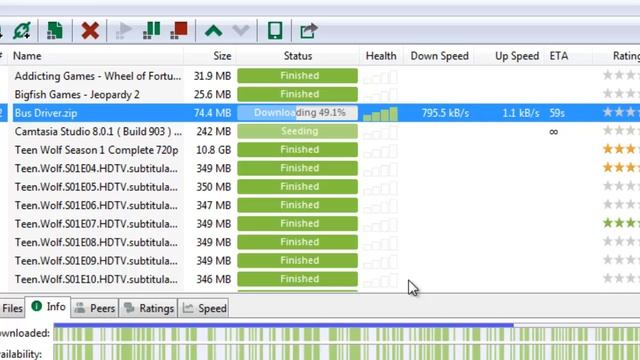This screenshot has height=360, width=640.
Task: Share torrent icon in toolbar
Action: point(309,31)
